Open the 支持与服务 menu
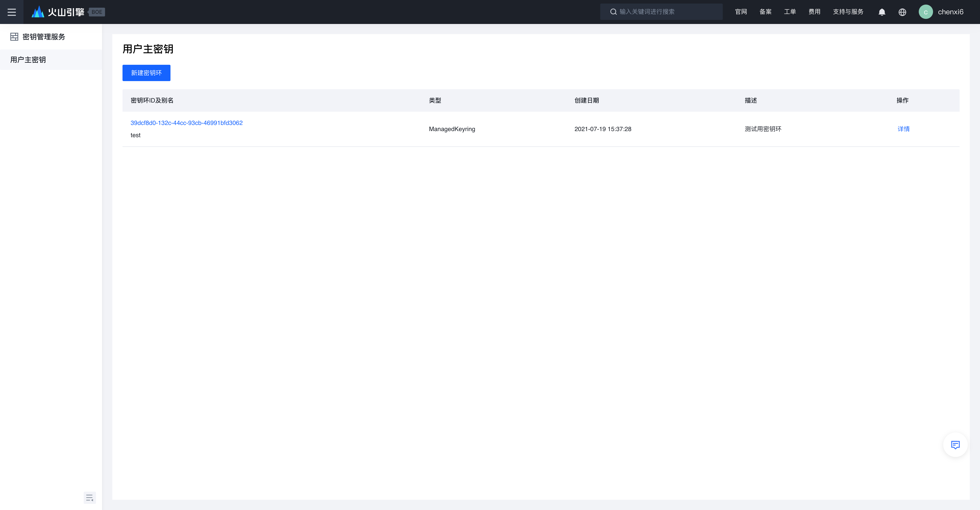The width and height of the screenshot is (980, 510). tap(848, 12)
